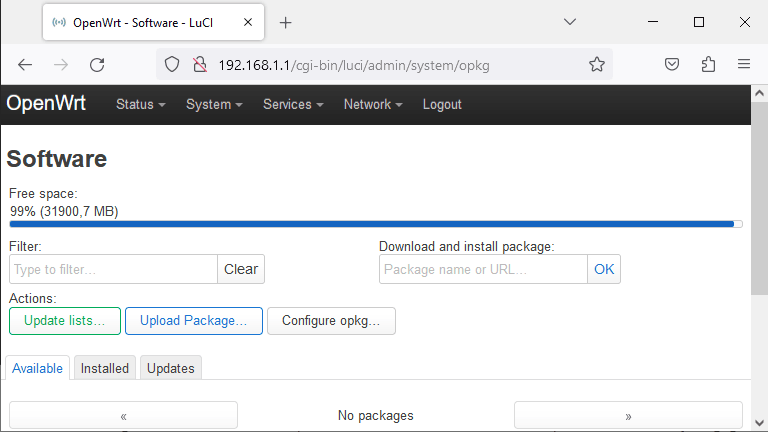
Task: Expand the Services dropdown menu
Action: 293,104
